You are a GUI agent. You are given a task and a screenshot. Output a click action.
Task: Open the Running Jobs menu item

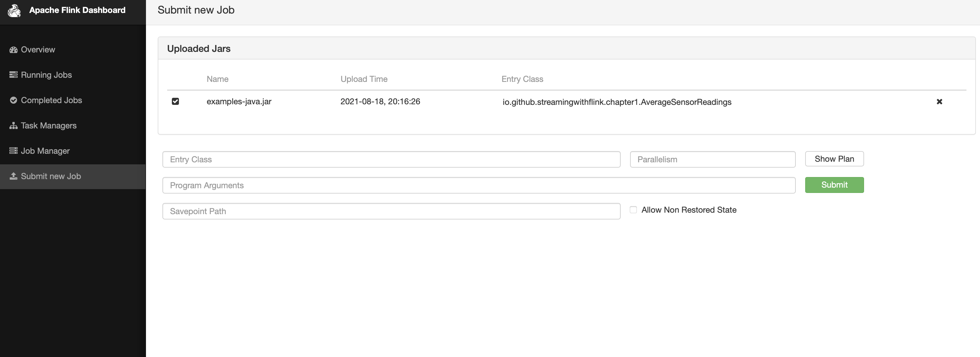pyautogui.click(x=46, y=75)
